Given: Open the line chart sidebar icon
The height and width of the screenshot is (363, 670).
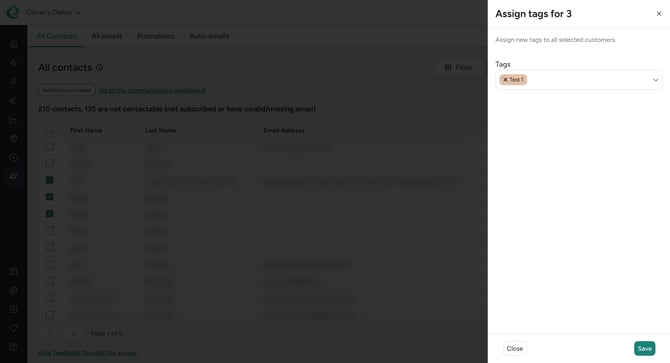Looking at the screenshot, I should 14,120.
